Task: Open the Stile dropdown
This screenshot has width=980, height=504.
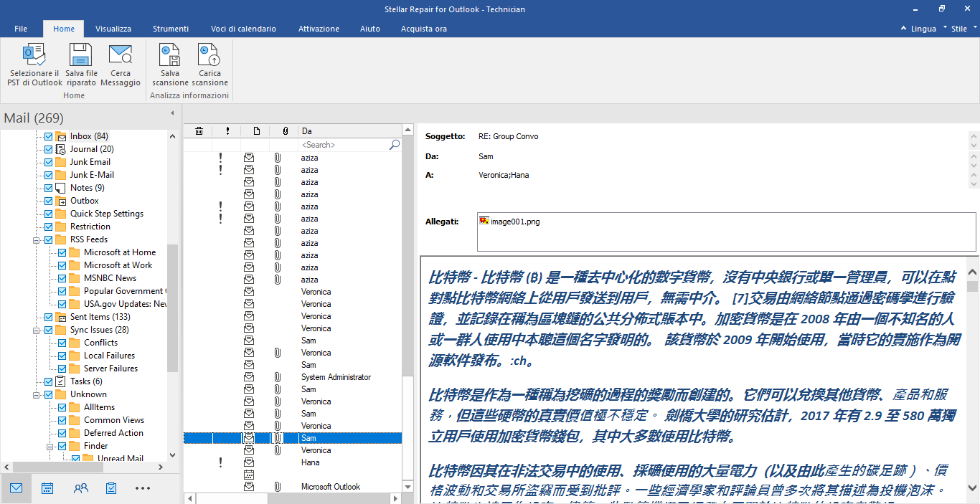Action: 964,29
